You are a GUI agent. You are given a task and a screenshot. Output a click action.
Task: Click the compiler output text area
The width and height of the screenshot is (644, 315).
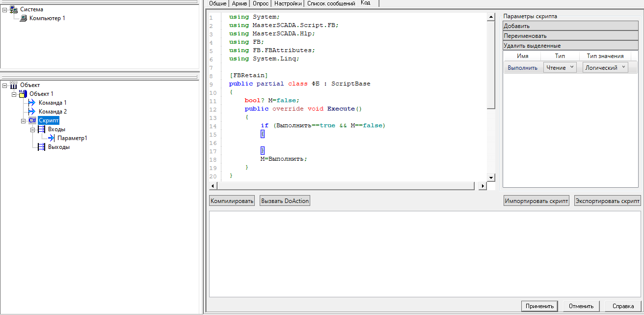(425, 254)
